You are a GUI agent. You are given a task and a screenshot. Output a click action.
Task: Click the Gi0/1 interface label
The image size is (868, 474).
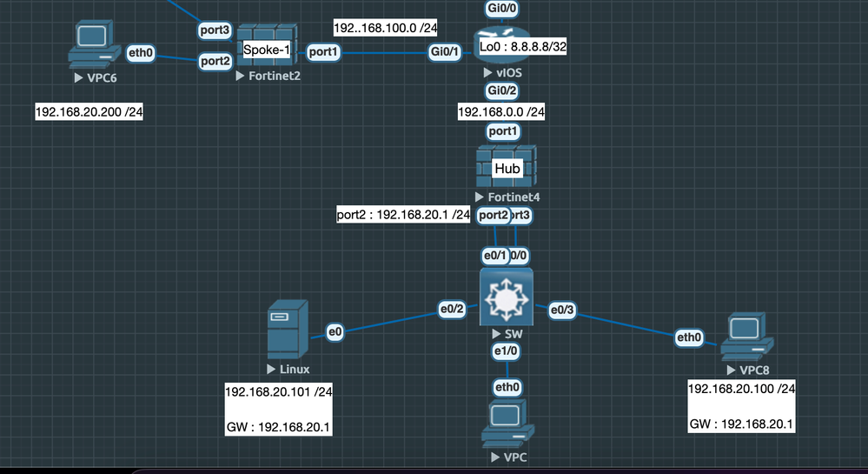(x=445, y=52)
